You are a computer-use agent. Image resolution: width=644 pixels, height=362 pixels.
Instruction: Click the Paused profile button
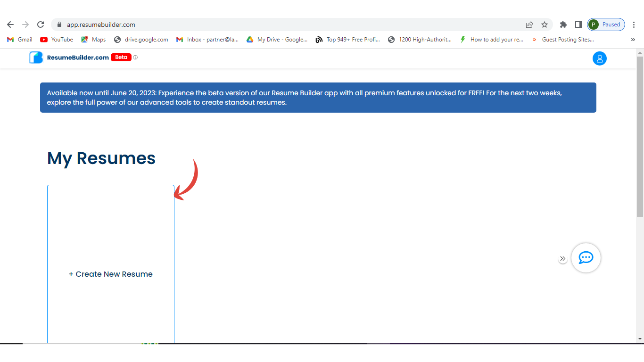click(x=606, y=25)
